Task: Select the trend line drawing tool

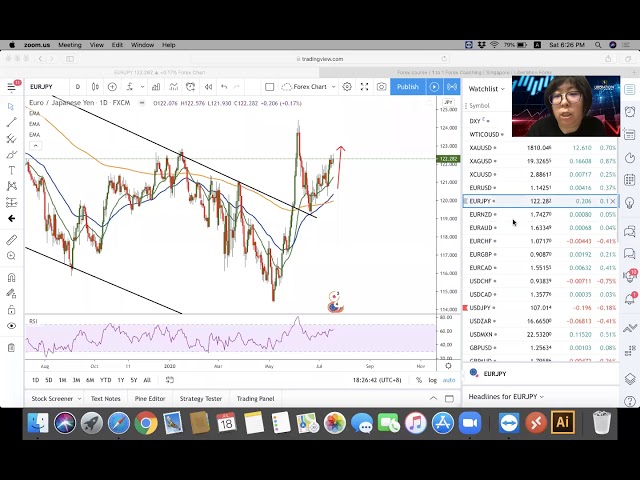Action: coord(11,122)
